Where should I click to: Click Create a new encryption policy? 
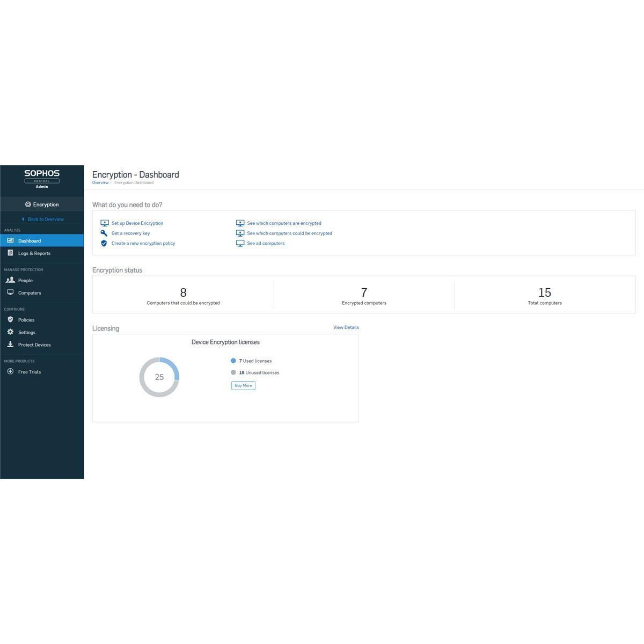click(x=143, y=244)
